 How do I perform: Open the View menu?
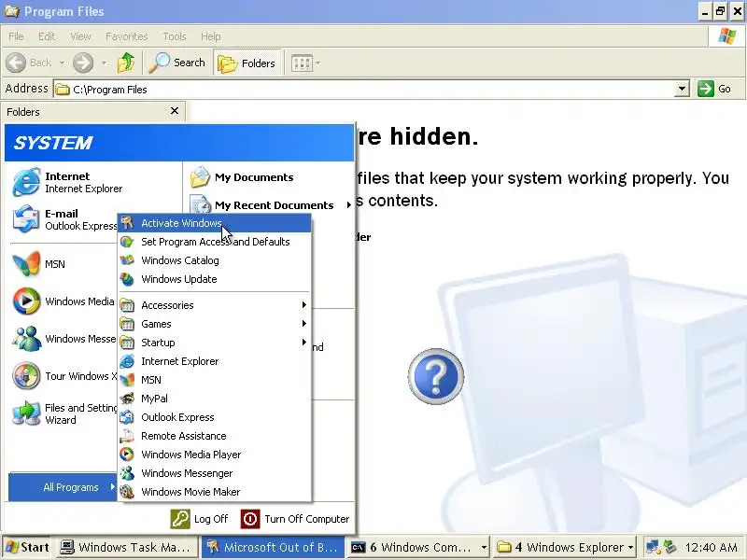tap(80, 36)
